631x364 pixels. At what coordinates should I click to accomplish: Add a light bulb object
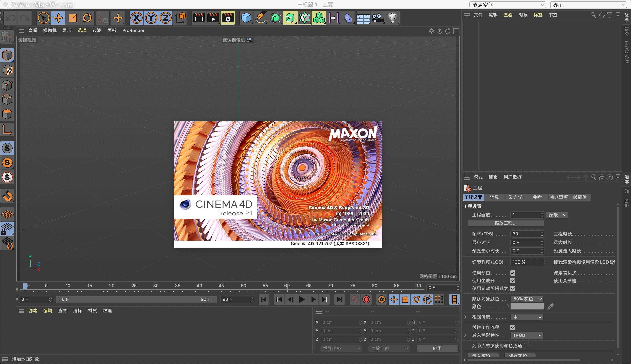393,18
